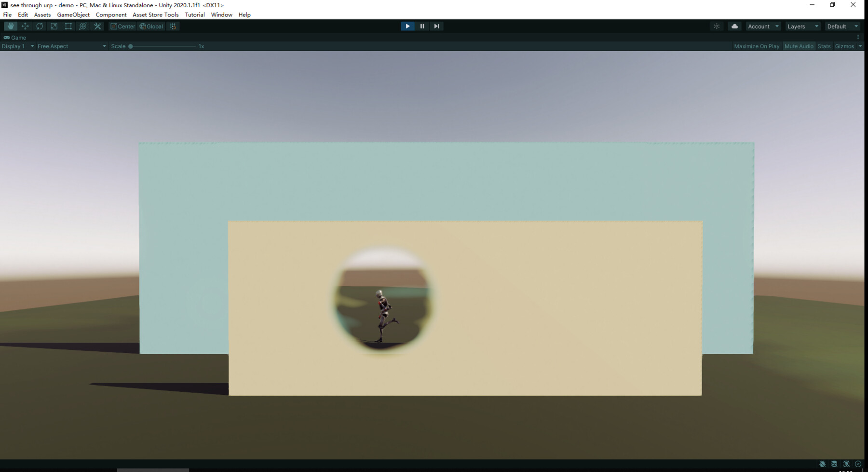Click the Account button
The image size is (868, 472).
[763, 26]
